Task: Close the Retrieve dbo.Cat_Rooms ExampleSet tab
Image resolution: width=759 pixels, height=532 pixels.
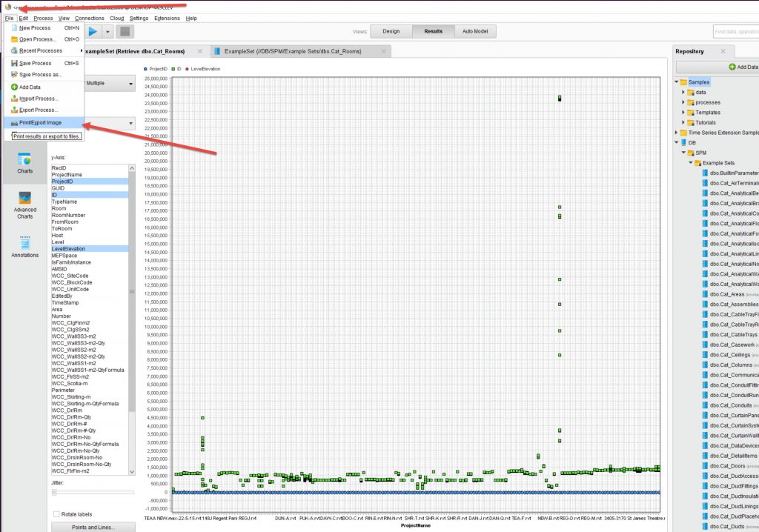Action: point(200,51)
